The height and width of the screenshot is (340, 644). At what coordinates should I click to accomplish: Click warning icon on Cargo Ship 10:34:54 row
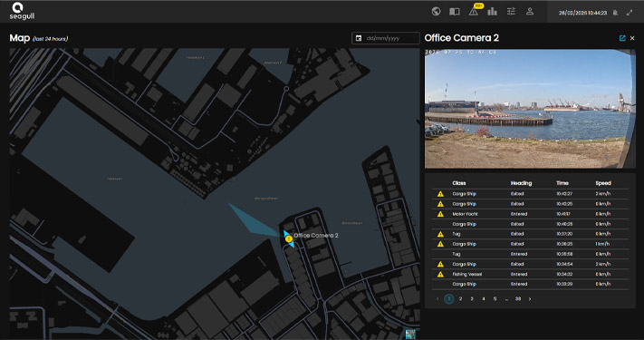[x=440, y=265]
